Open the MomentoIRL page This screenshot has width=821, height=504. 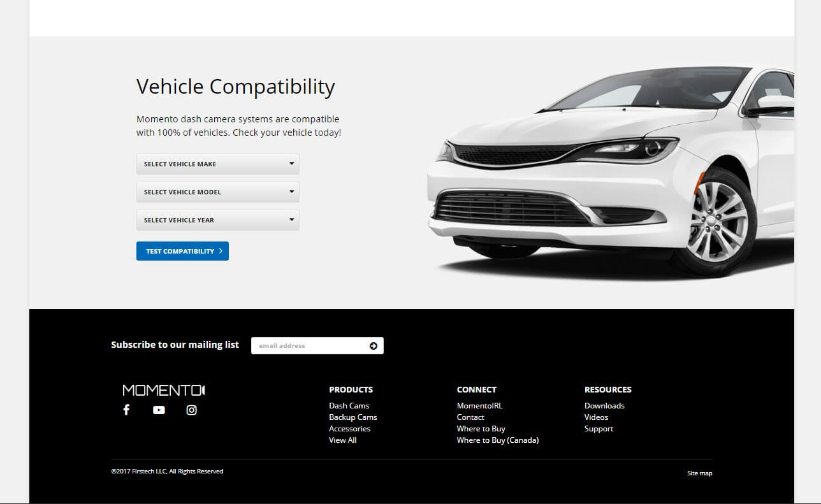coord(479,405)
